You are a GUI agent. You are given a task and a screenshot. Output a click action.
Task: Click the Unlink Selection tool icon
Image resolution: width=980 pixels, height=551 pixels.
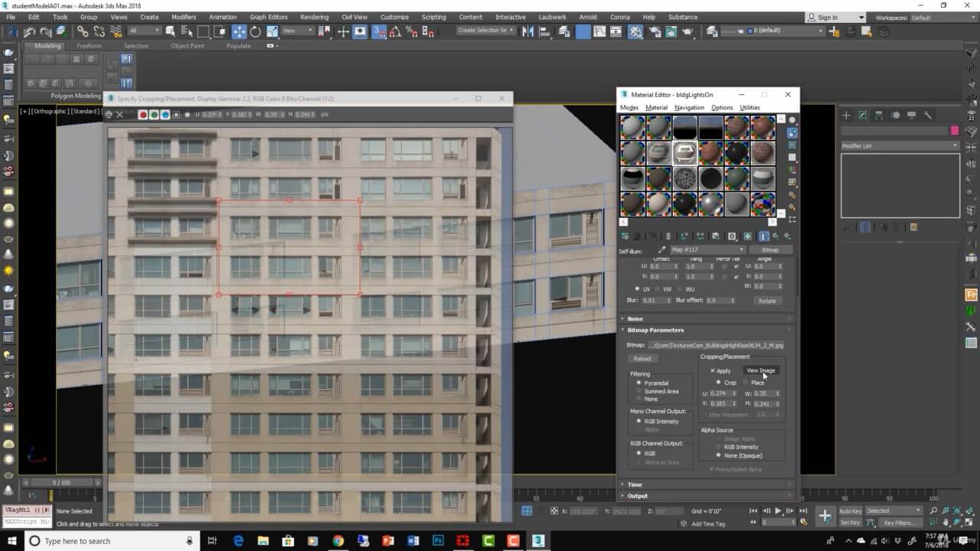point(99,31)
